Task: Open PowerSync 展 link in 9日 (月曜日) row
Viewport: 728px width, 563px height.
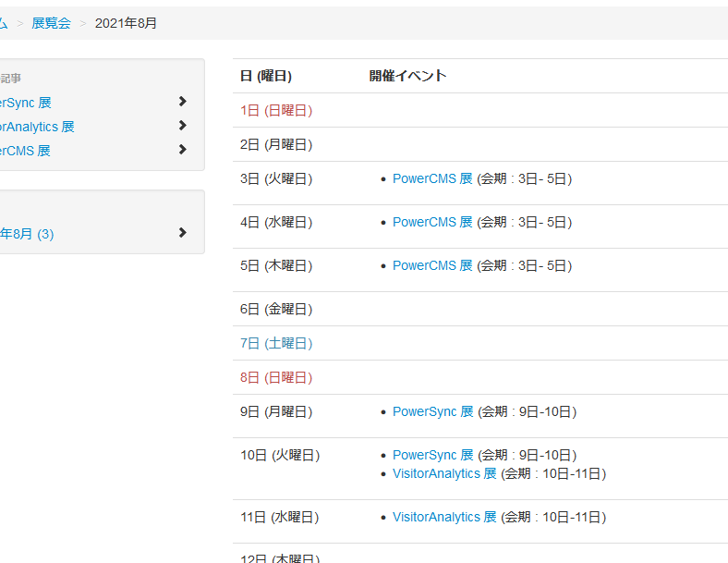Action: click(x=432, y=411)
